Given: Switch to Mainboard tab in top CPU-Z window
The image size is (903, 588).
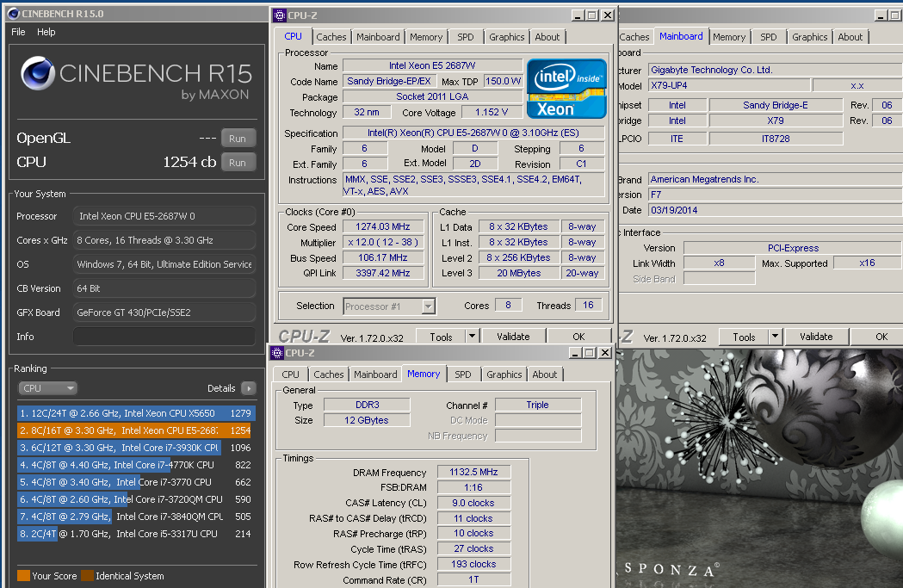Looking at the screenshot, I should click(x=378, y=37).
